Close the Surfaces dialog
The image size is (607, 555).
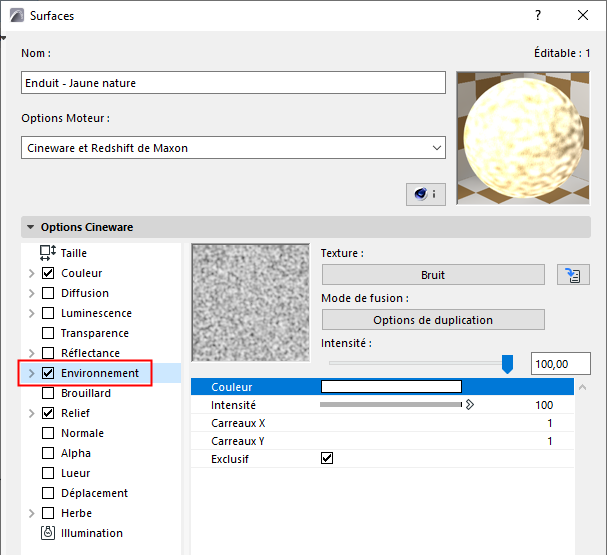pyautogui.click(x=583, y=15)
